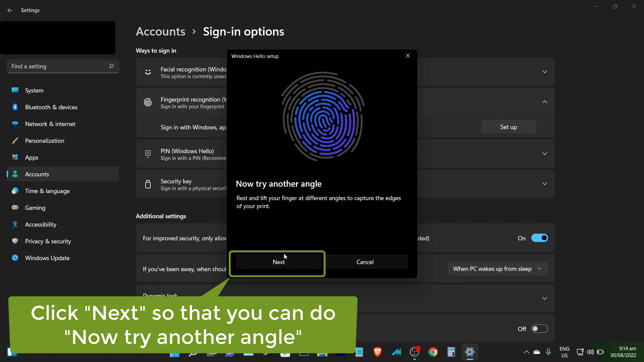Open Bluetooth & devices category
The width and height of the screenshot is (644, 362).
[x=63, y=107]
